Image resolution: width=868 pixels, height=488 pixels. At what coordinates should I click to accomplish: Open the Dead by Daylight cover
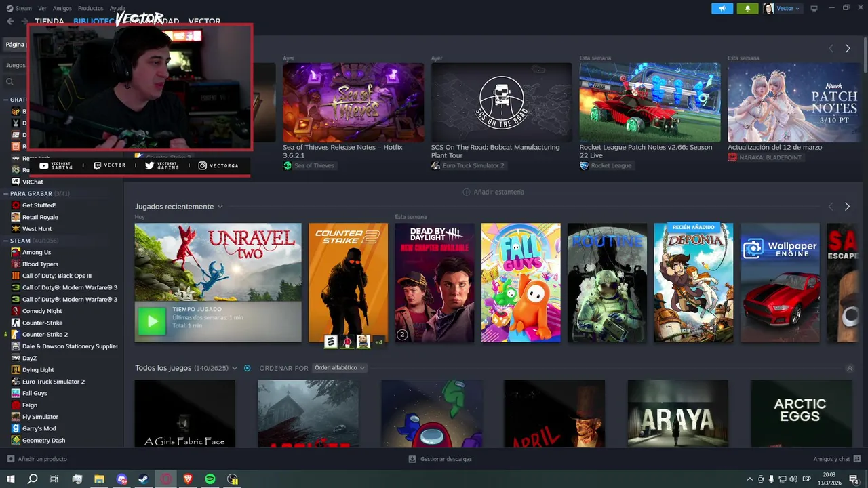click(x=435, y=283)
